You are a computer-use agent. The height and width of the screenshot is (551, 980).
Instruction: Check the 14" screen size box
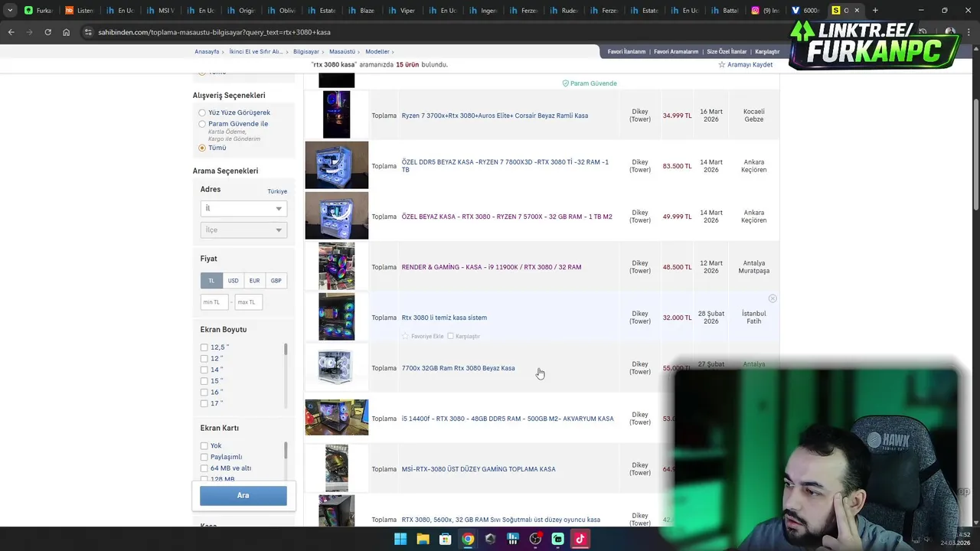click(204, 370)
